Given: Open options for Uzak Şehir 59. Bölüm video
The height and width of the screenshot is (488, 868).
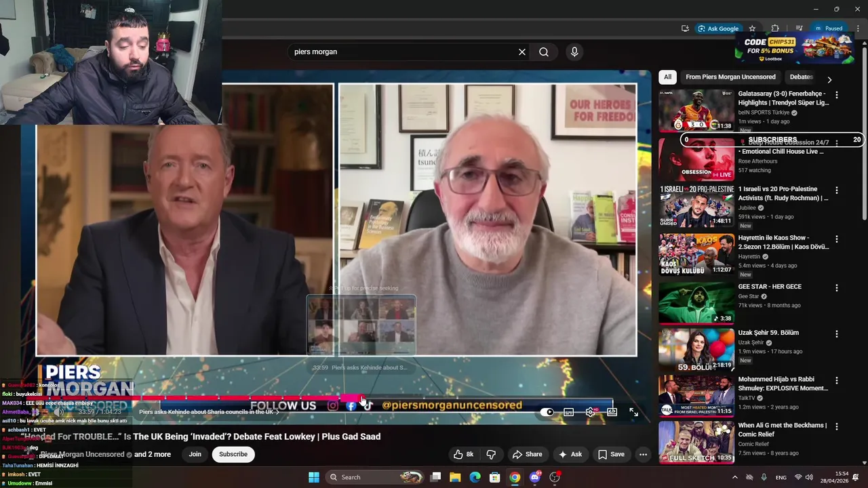Looking at the screenshot, I should (x=836, y=334).
